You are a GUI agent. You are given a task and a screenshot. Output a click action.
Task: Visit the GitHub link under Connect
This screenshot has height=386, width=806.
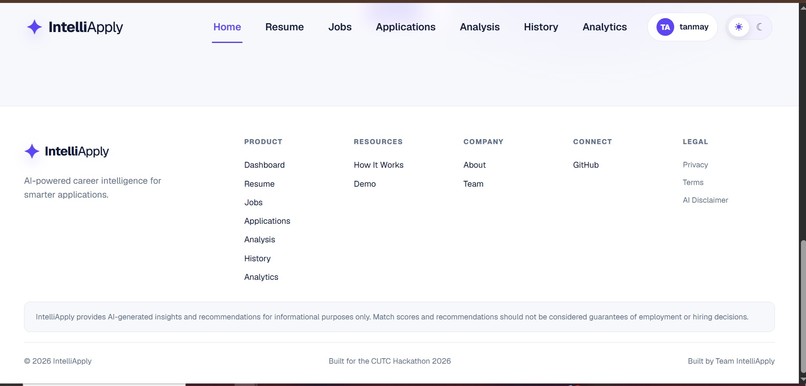[x=585, y=165]
